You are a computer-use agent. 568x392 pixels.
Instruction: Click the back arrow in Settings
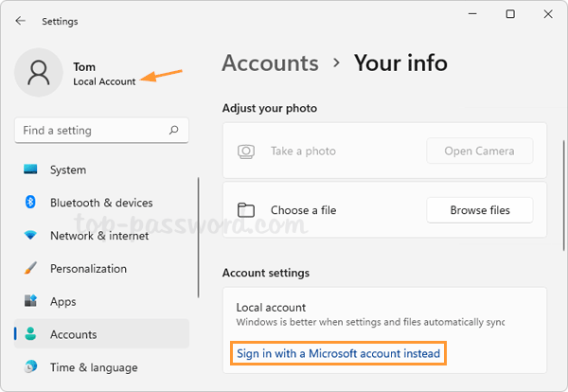point(21,21)
